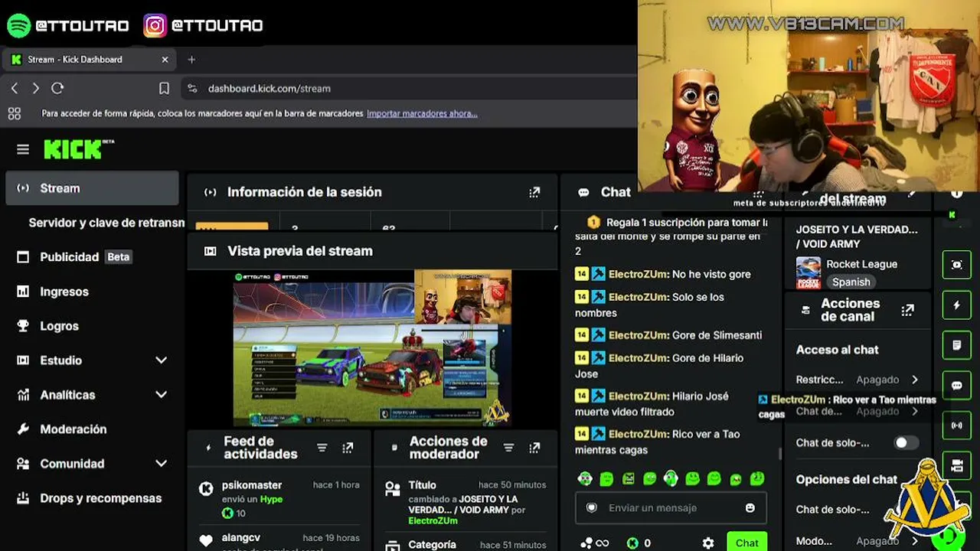Open the browser apps grid icon
The image size is (980, 551).
(x=14, y=114)
